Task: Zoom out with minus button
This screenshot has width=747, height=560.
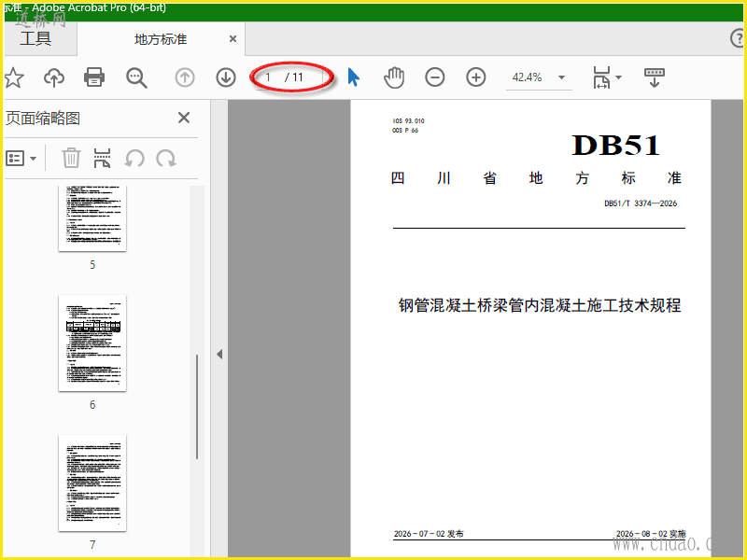Action: click(x=435, y=77)
